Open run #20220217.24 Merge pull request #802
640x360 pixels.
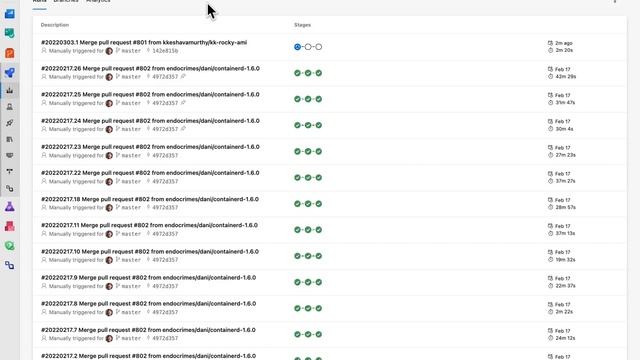click(150, 121)
